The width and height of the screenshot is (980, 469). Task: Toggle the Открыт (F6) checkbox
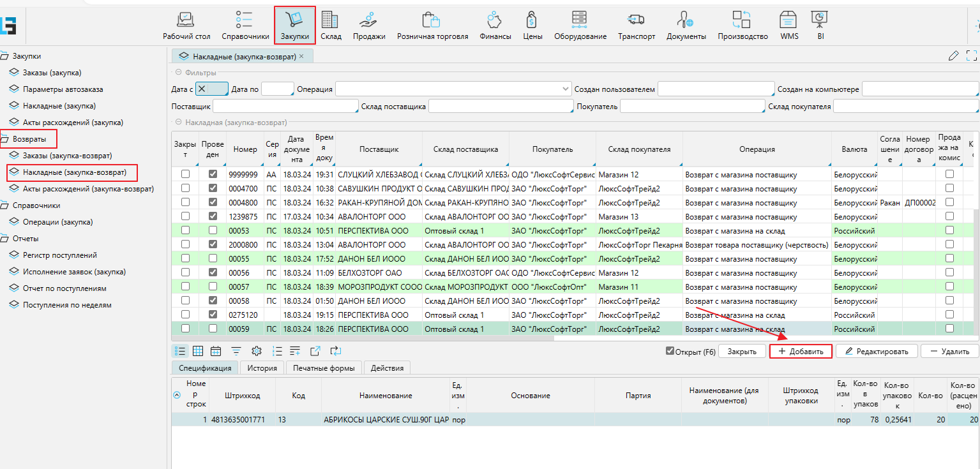pyautogui.click(x=670, y=351)
